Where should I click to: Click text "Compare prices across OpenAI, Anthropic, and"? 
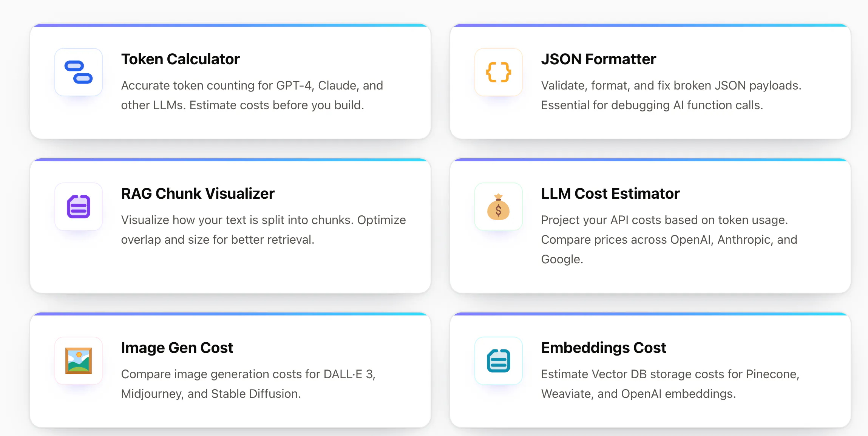[669, 240]
